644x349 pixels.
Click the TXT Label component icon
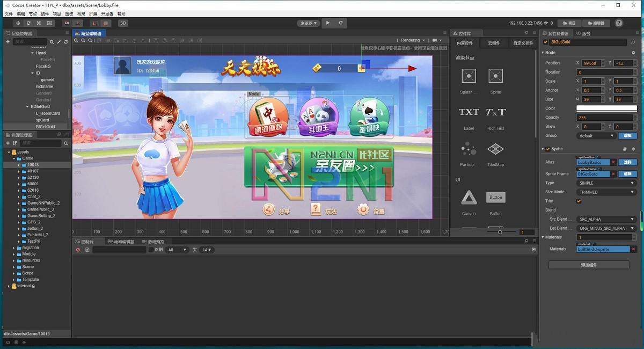pos(469,112)
